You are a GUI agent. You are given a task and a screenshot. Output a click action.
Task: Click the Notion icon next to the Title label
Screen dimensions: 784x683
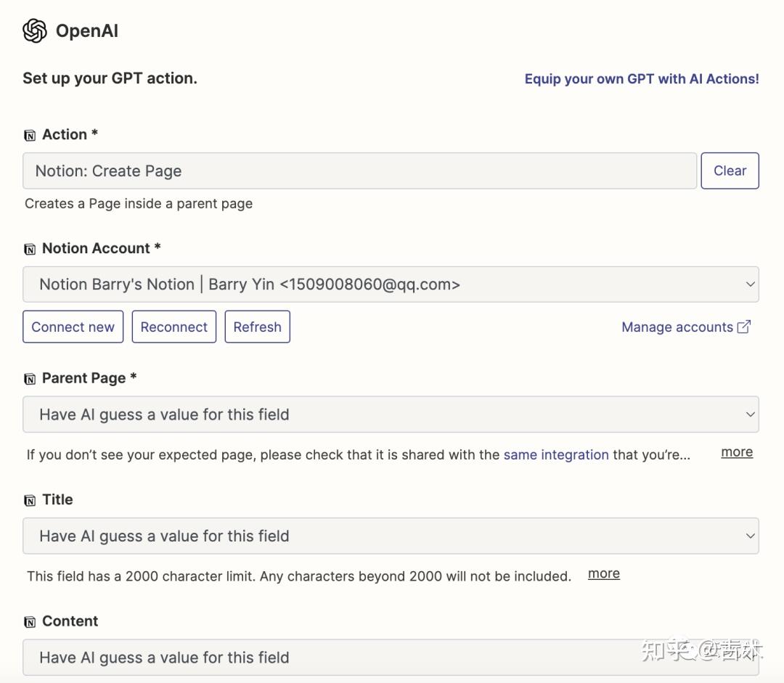click(x=29, y=499)
